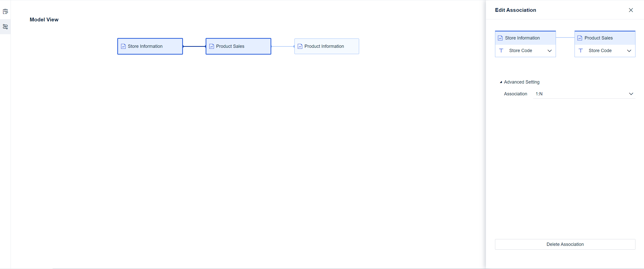Image resolution: width=644 pixels, height=269 pixels.
Task: Click the link between Store Information and Product Sales
Action: click(x=194, y=46)
